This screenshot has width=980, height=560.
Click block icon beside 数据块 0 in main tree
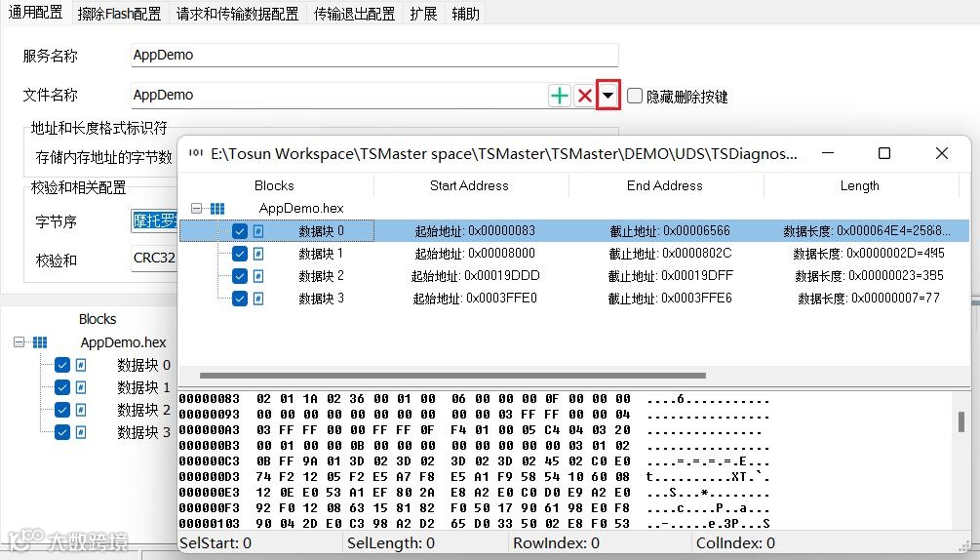coord(81,365)
